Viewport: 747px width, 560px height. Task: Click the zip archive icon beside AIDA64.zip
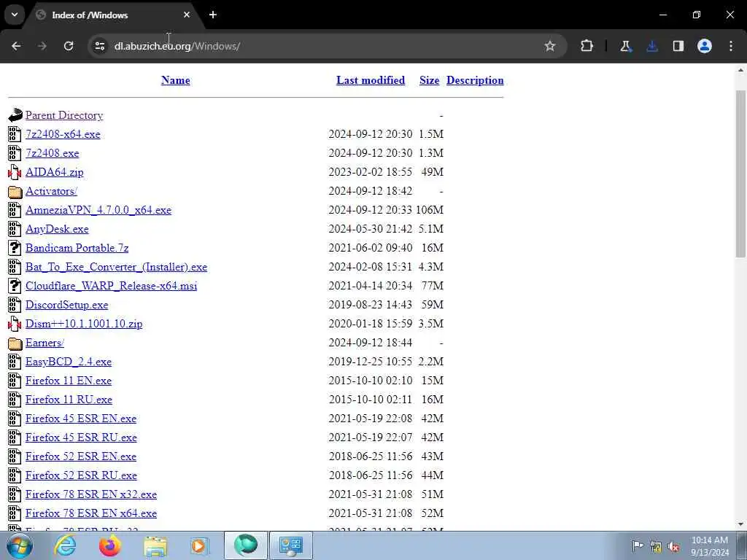pyautogui.click(x=15, y=172)
